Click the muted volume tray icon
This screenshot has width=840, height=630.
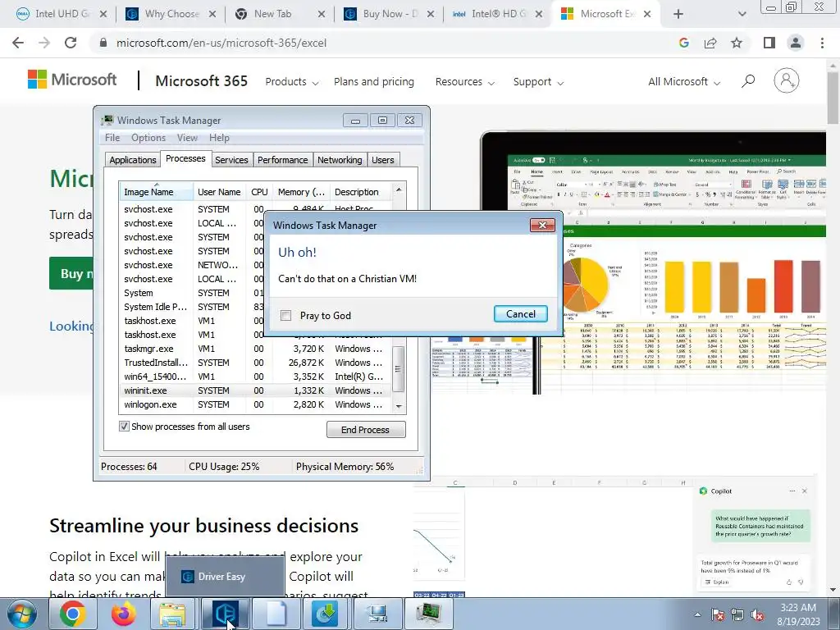(x=757, y=615)
